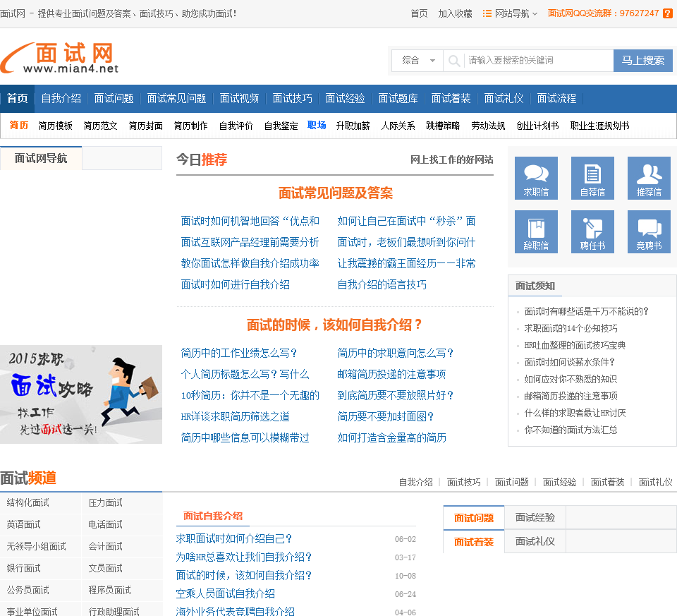The width and height of the screenshot is (677, 616).
Task: Open 面试时有哪些话是千万不能说的？ in 面试须知
Action: (x=586, y=311)
